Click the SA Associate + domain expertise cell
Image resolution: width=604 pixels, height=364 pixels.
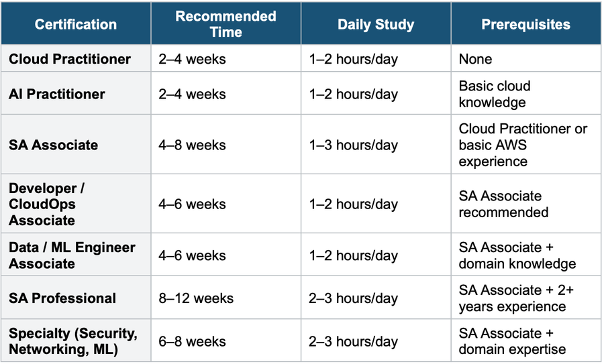point(512,341)
